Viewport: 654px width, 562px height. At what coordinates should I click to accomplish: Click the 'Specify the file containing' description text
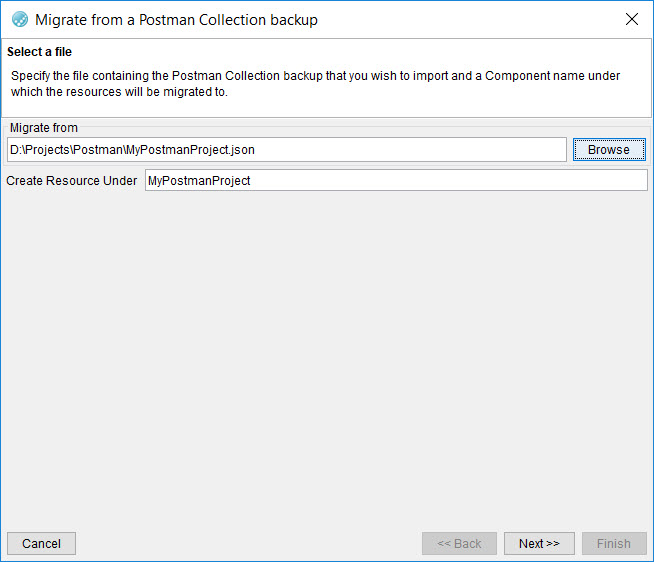coord(315,83)
